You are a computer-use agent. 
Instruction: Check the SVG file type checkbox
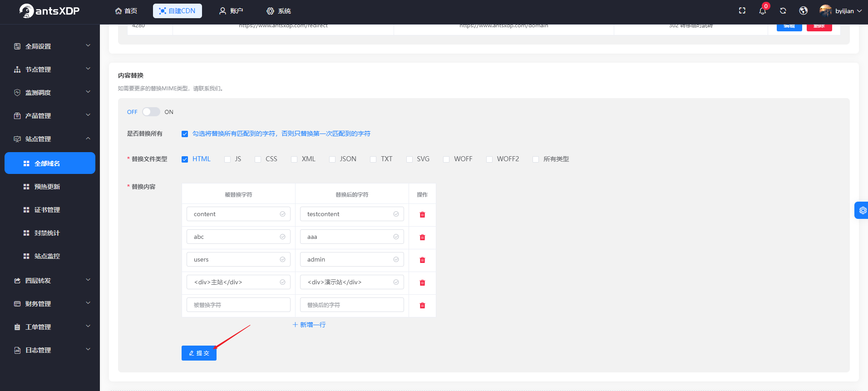[409, 159]
